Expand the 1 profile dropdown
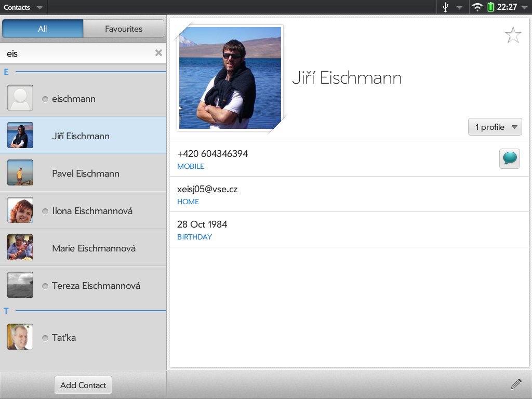 (x=495, y=127)
